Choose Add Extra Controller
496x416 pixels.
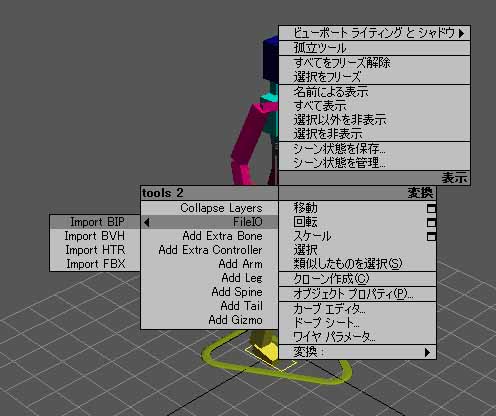209,250
